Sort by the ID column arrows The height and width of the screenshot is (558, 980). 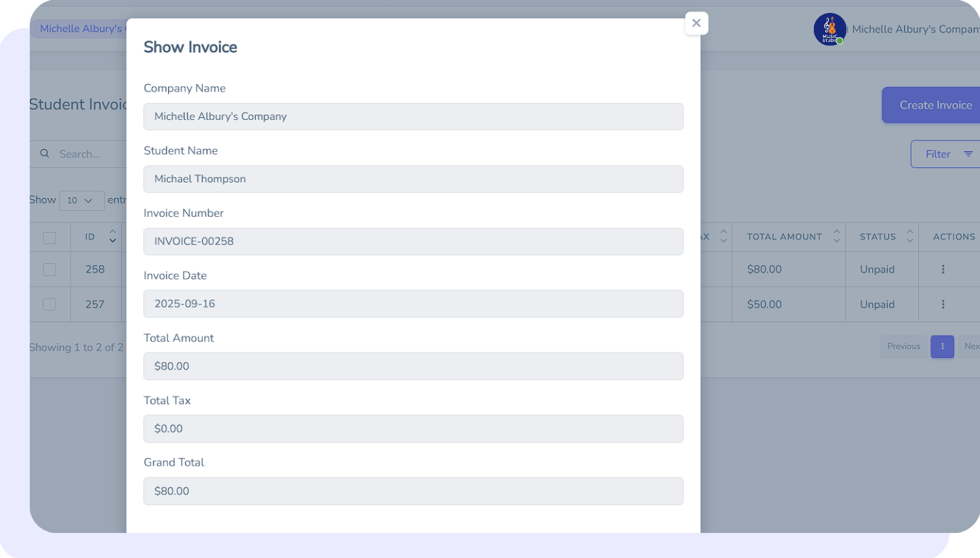pos(113,237)
